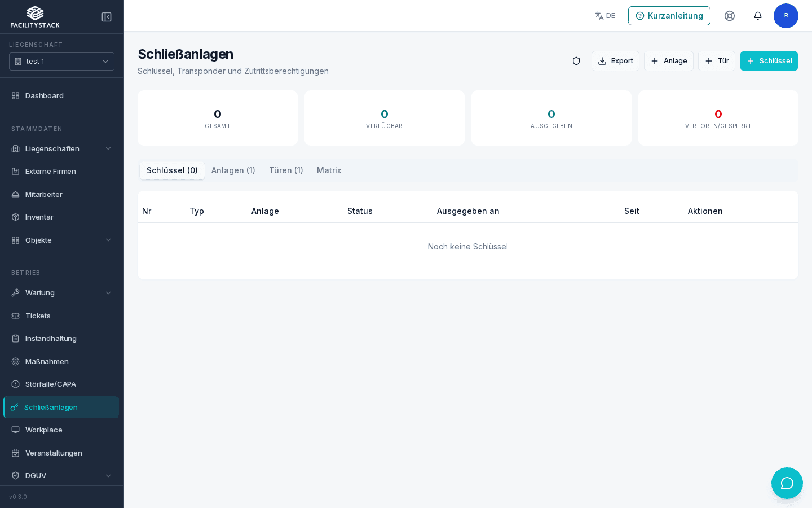Expand the Objekte sidebar group
Screen dimensions: 812x508
point(61,240)
